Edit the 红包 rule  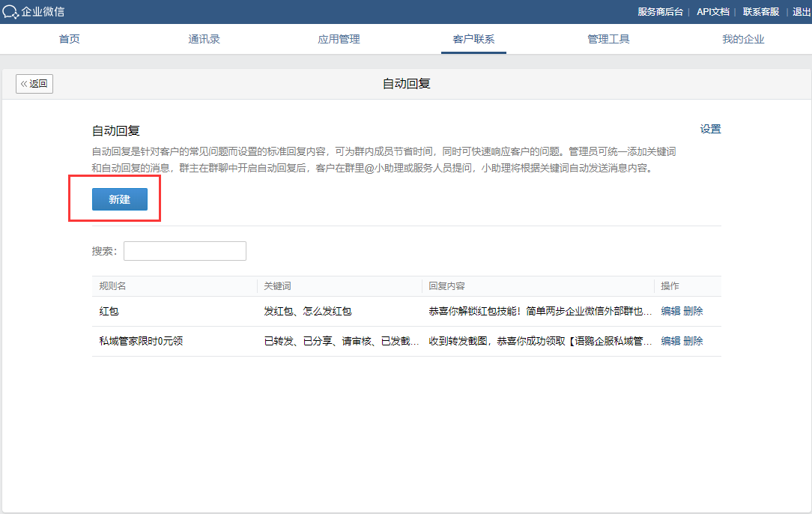(x=670, y=312)
